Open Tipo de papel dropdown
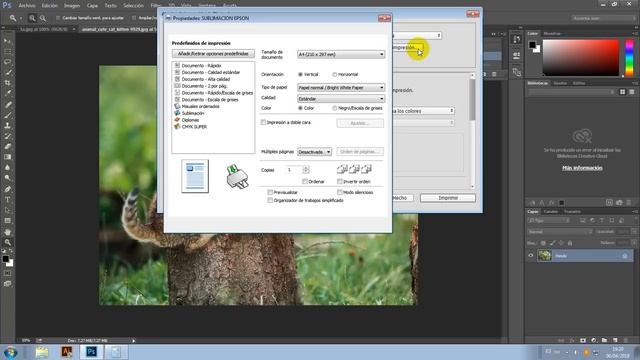 pos(341,88)
